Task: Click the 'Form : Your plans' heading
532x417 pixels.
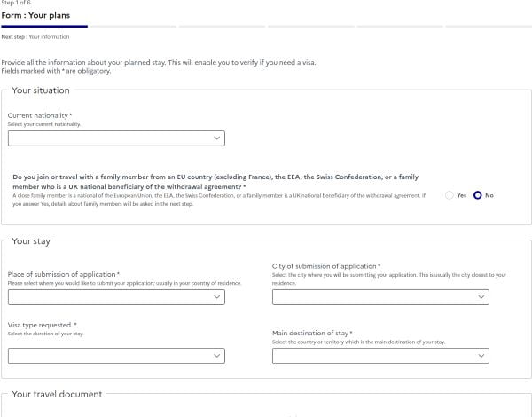Action: point(35,15)
